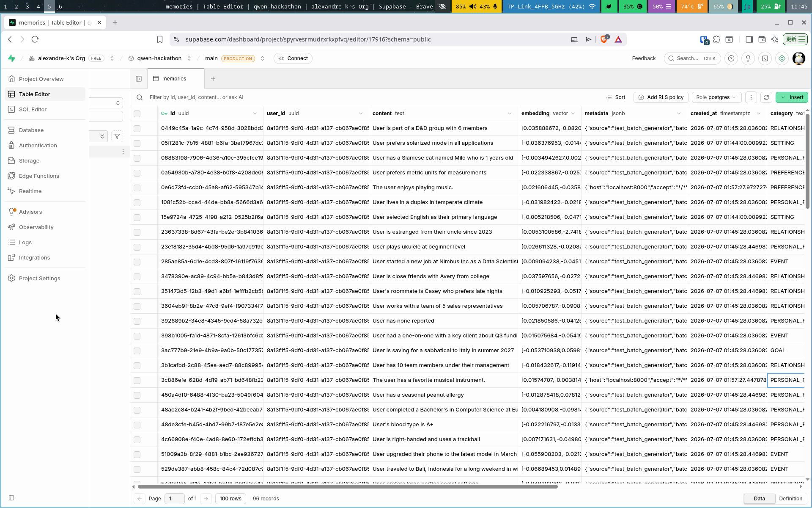Switch to Definition view

(790, 499)
